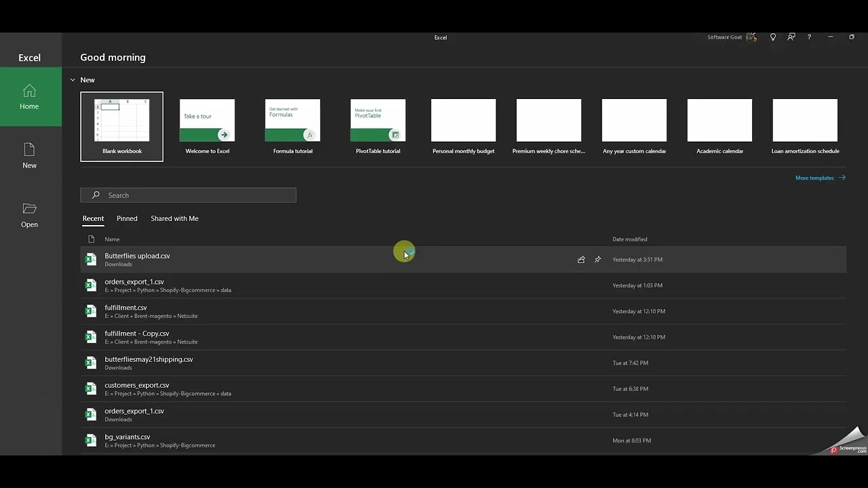Open the Formula tutorial template
The image size is (868, 488).
click(293, 127)
